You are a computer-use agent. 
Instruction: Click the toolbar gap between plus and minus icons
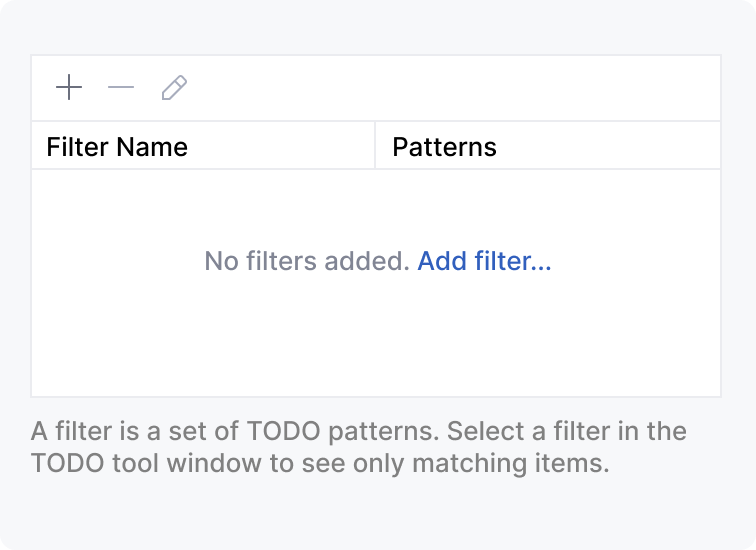(x=95, y=88)
